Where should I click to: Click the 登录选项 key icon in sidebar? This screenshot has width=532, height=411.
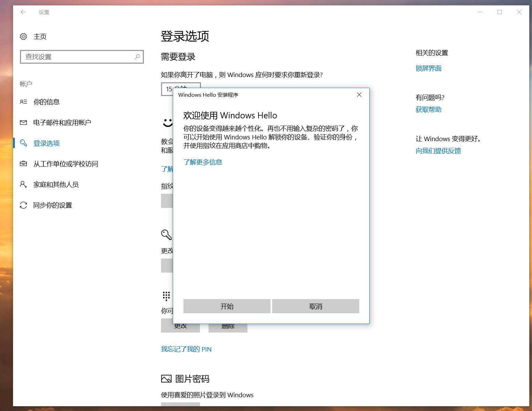[x=23, y=143]
